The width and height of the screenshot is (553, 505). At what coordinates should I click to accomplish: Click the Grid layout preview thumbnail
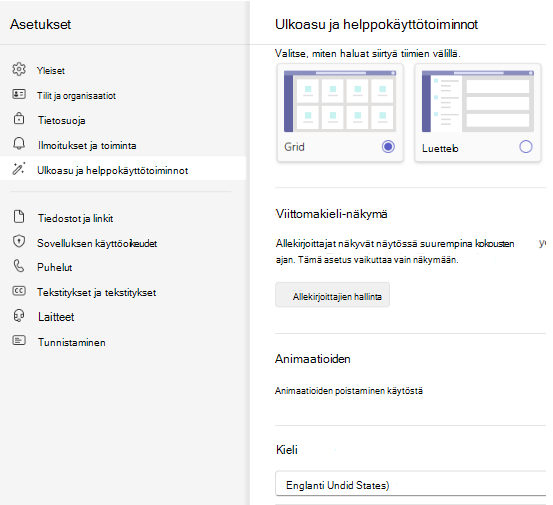click(340, 101)
